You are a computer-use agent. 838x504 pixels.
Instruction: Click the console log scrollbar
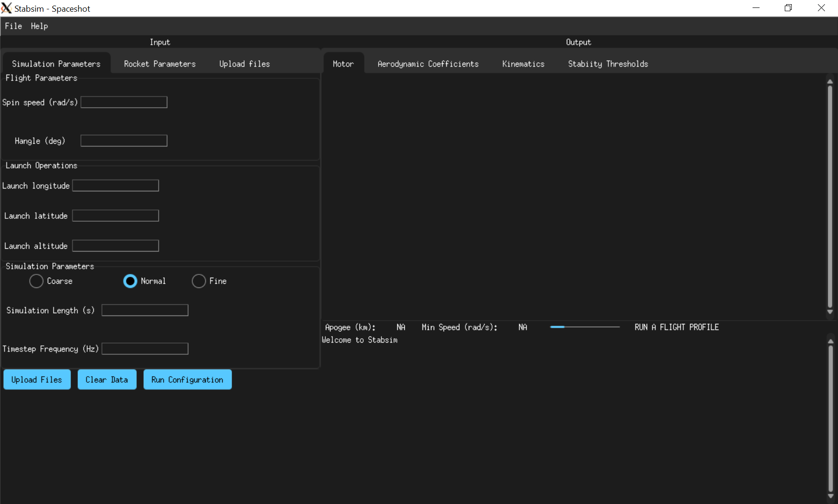coord(831,419)
